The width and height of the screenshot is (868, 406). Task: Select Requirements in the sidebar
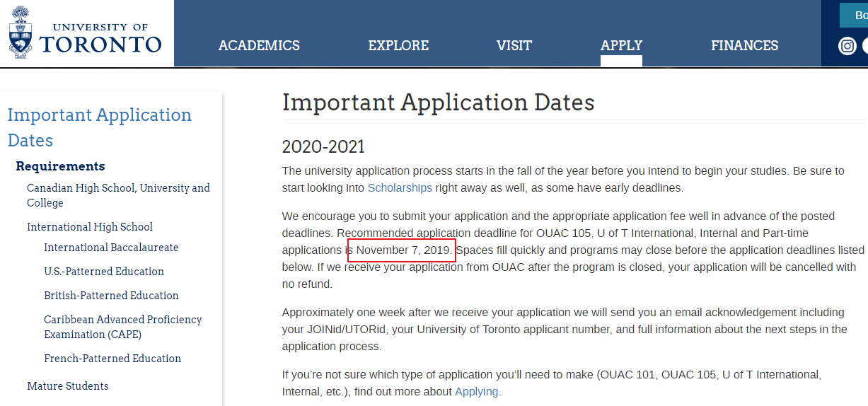(x=60, y=166)
